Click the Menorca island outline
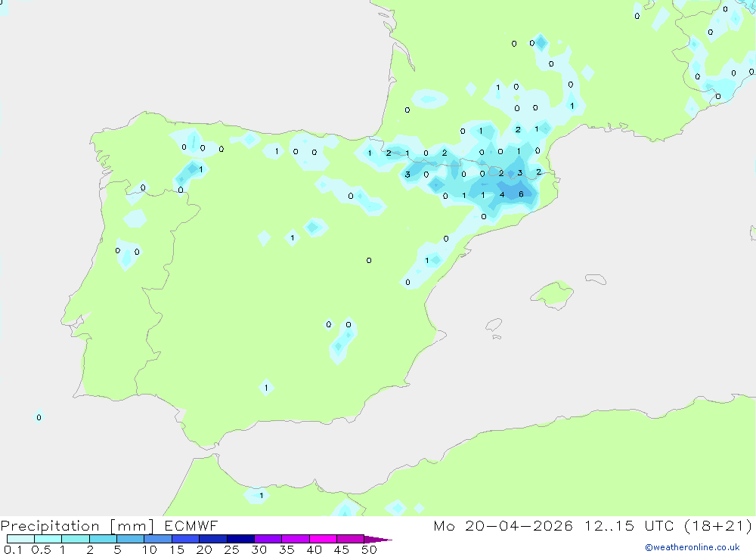756x554 pixels. point(596,279)
